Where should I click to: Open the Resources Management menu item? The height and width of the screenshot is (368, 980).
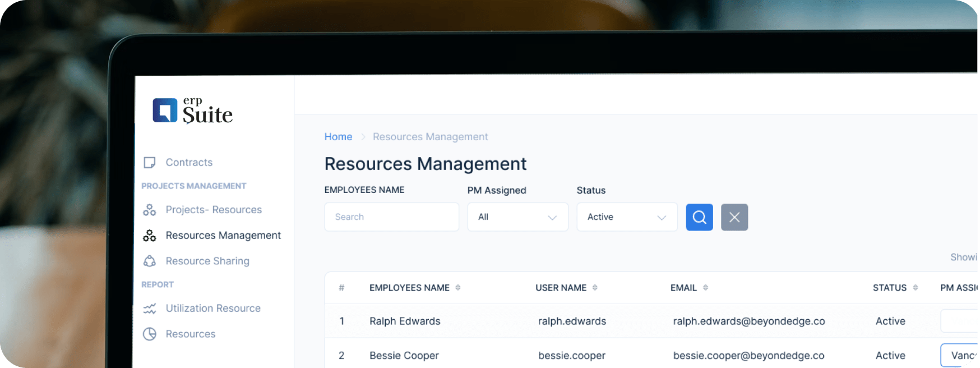click(223, 236)
